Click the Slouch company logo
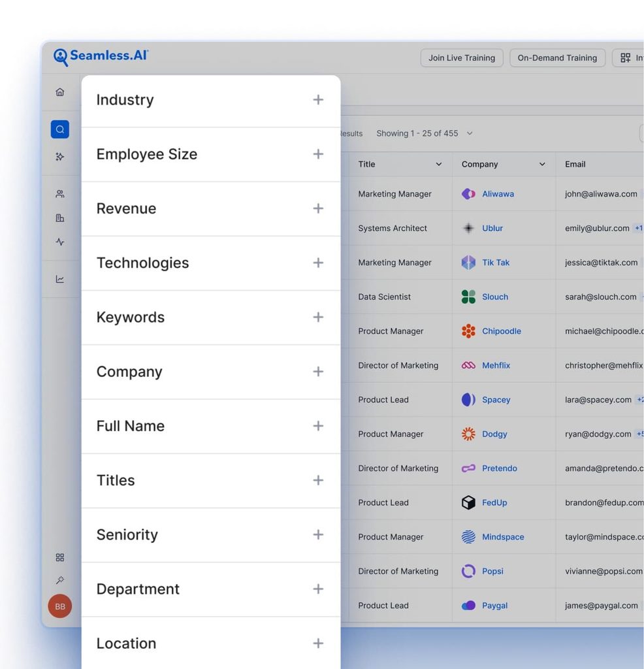644x669 pixels. [468, 297]
